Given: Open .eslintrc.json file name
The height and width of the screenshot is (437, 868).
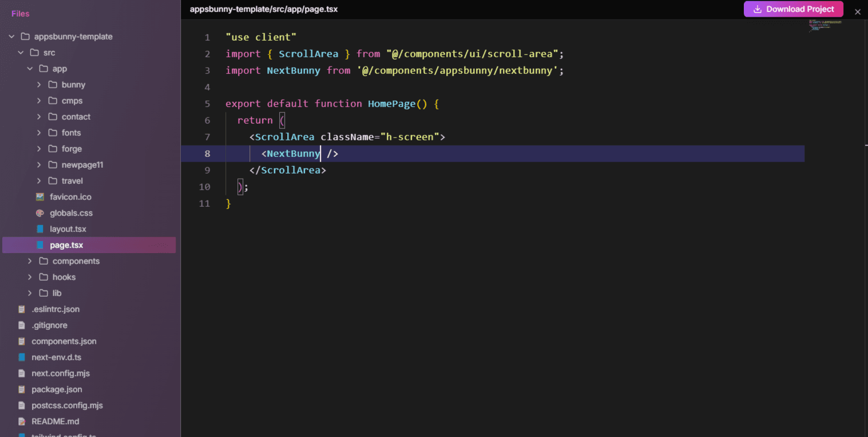Looking at the screenshot, I should [56, 309].
